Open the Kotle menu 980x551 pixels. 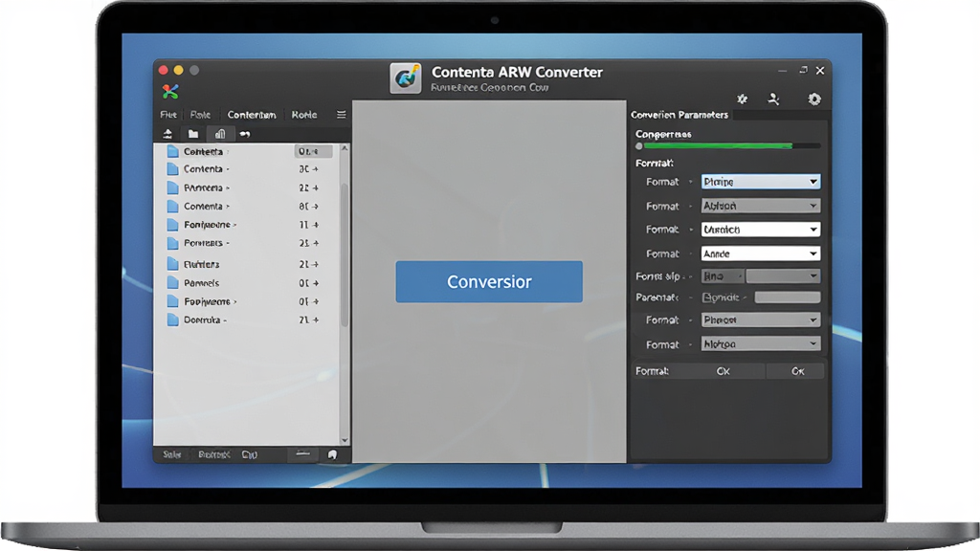[x=303, y=115]
